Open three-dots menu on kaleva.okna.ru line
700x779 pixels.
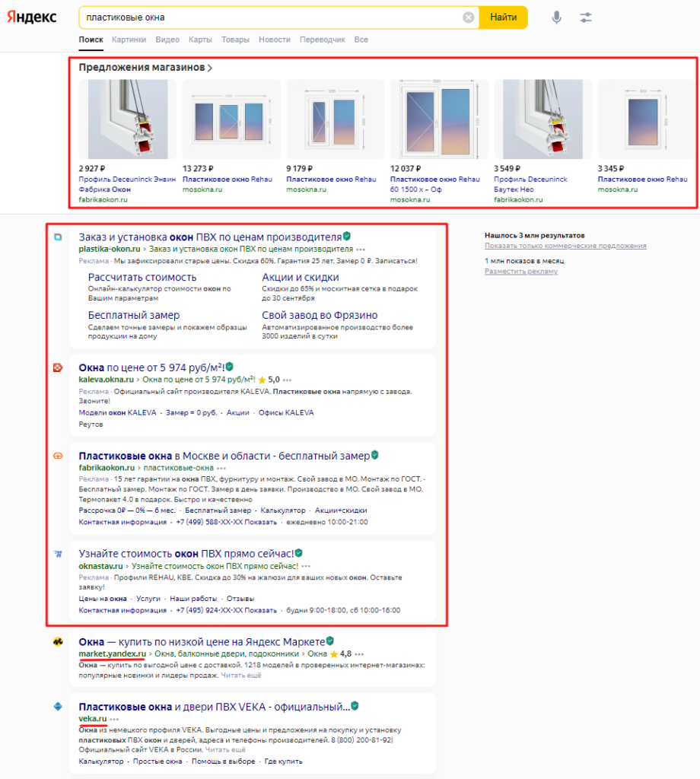287,380
